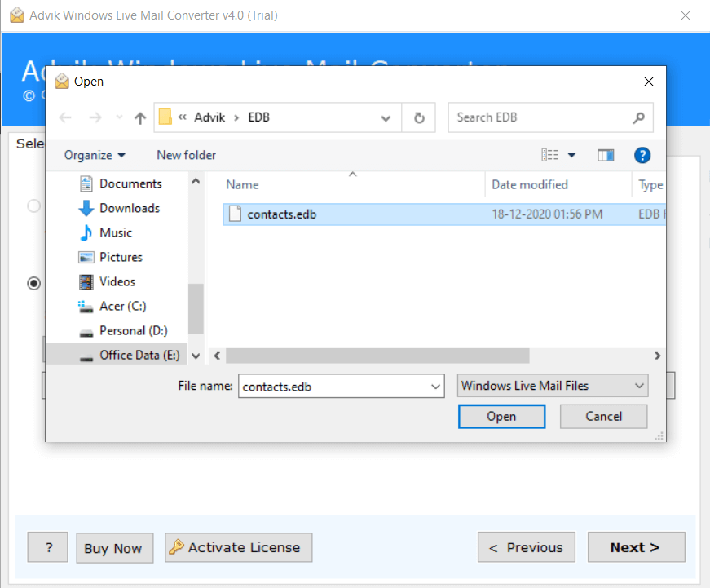Screen dimensions: 710x588
Task: Click the Advik breadcrumb segment
Action: click(x=209, y=117)
